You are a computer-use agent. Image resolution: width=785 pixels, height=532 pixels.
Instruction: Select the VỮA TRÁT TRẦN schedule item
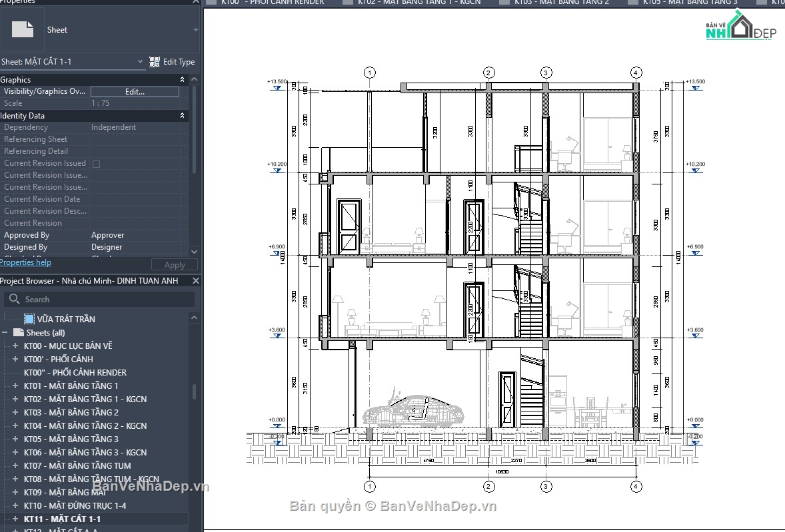[65, 319]
